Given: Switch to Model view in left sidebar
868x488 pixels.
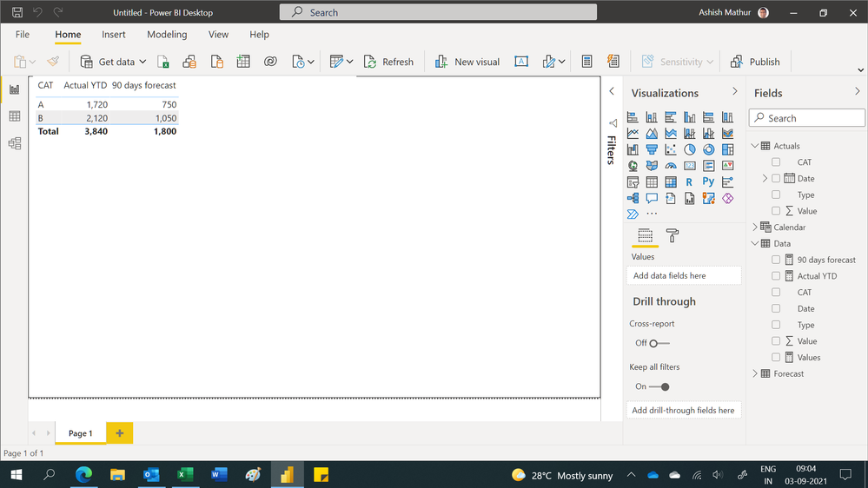Looking at the screenshot, I should point(15,143).
